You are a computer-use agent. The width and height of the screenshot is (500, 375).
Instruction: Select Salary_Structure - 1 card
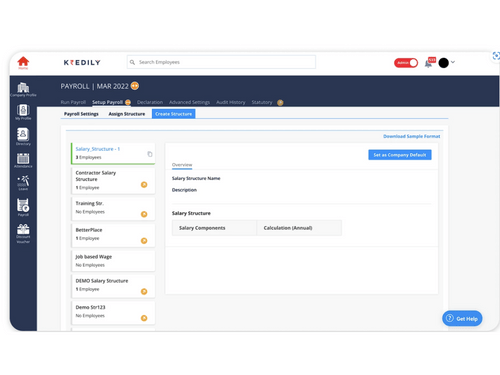[113, 153]
